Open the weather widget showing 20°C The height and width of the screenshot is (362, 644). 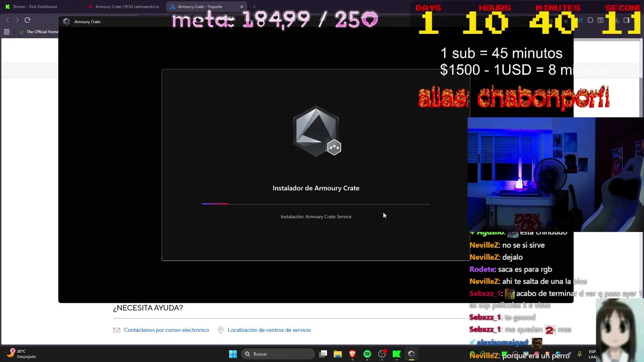(21, 353)
